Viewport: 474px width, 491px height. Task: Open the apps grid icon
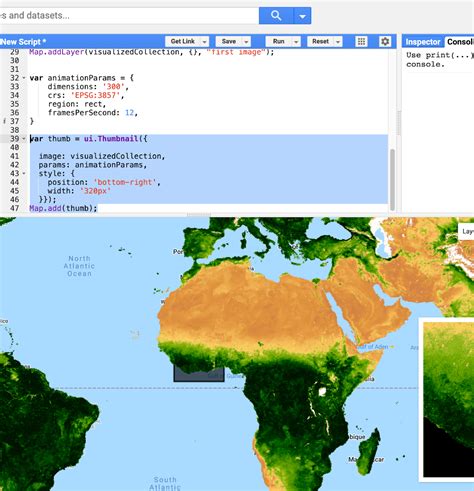click(361, 41)
